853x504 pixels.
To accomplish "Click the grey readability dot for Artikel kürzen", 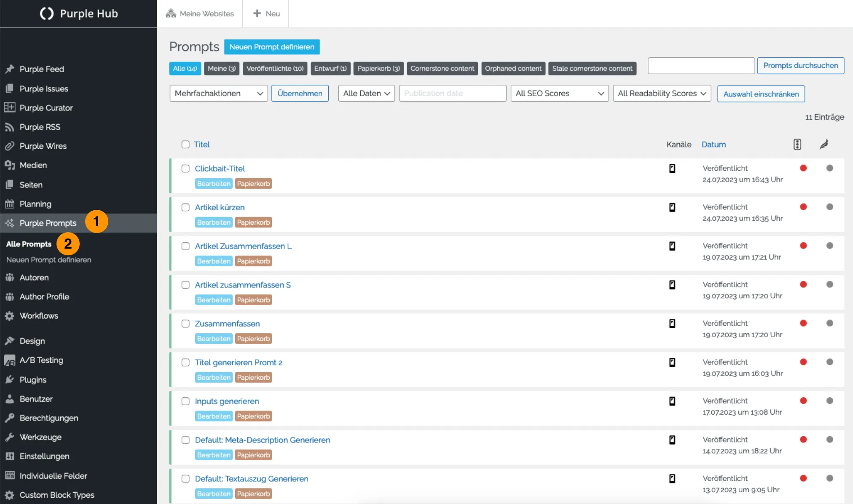I will [830, 207].
